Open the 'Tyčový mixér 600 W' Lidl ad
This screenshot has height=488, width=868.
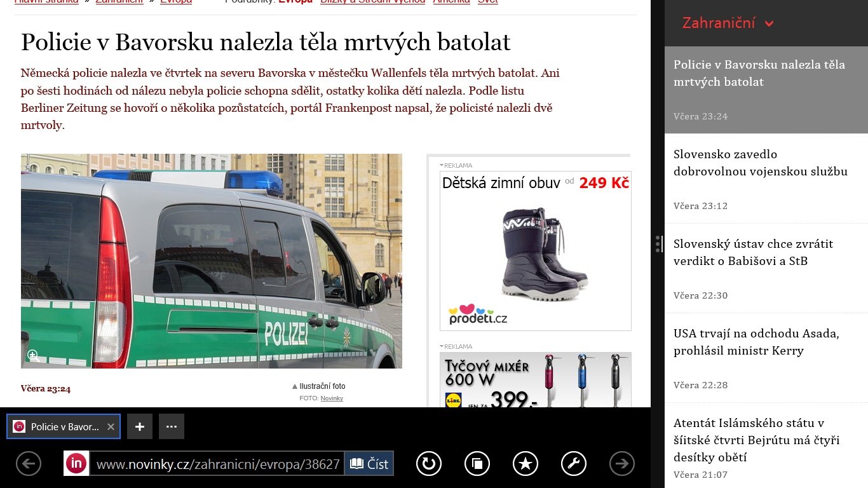click(x=536, y=379)
